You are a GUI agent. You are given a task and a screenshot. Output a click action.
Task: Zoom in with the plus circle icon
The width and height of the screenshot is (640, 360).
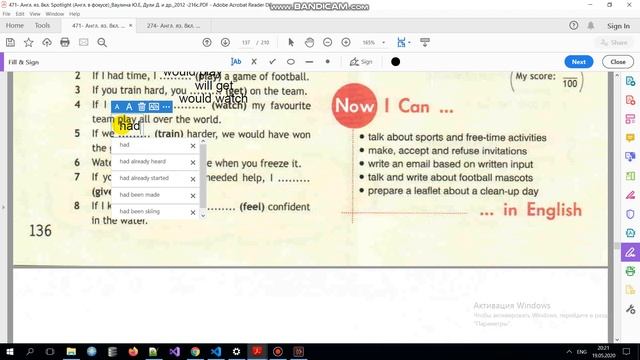tap(346, 42)
